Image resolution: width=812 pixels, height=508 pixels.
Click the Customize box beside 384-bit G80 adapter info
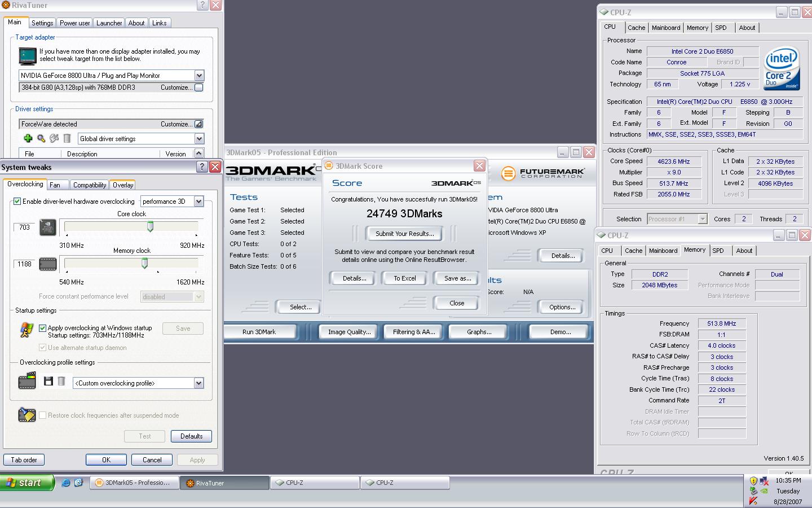coord(198,87)
